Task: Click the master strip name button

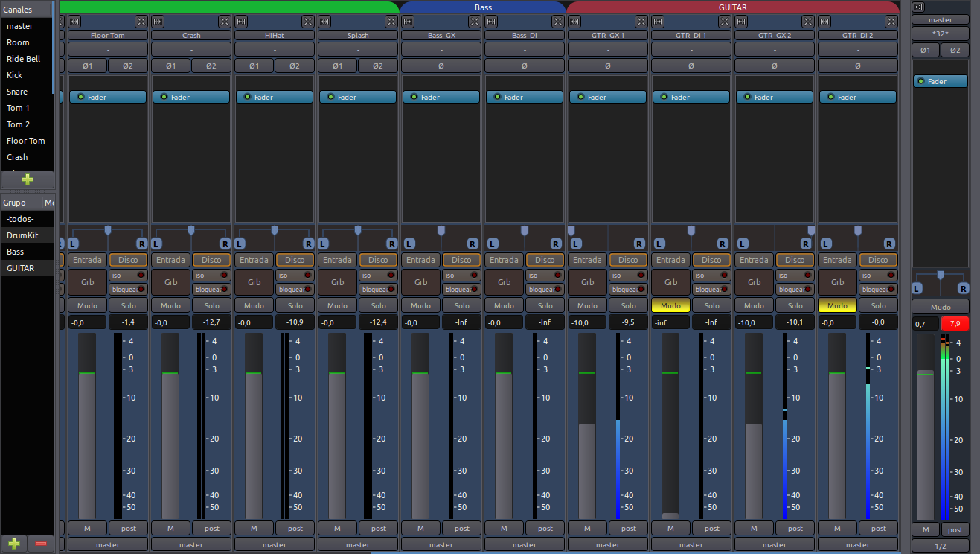Action: (x=941, y=20)
